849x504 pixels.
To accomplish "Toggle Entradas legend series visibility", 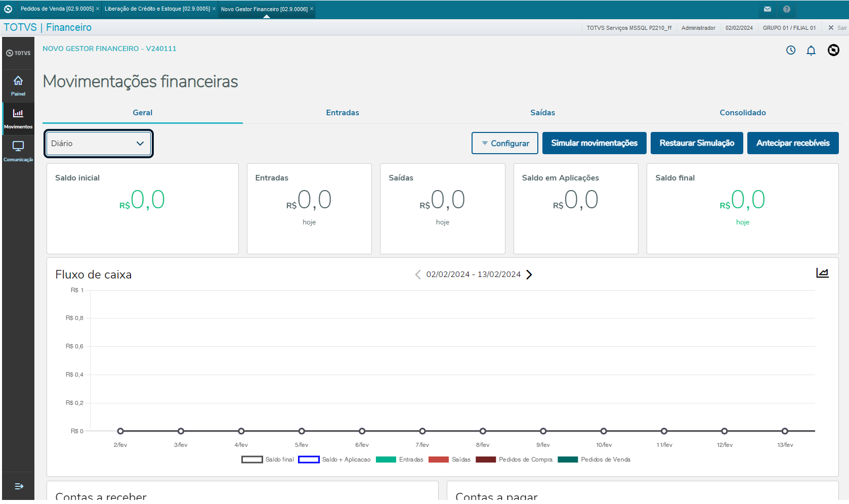I will 400,460.
